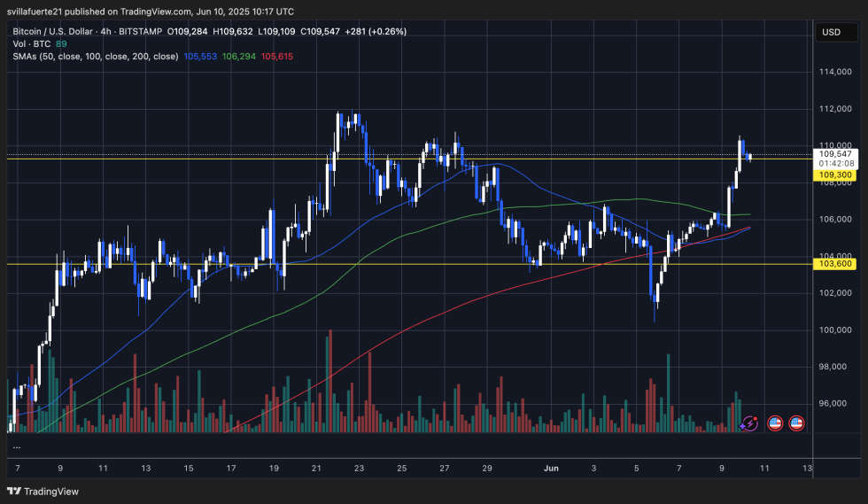This screenshot has height=504, width=868.
Task: Click the blue SMA 50 value 105,553
Action: (200, 55)
